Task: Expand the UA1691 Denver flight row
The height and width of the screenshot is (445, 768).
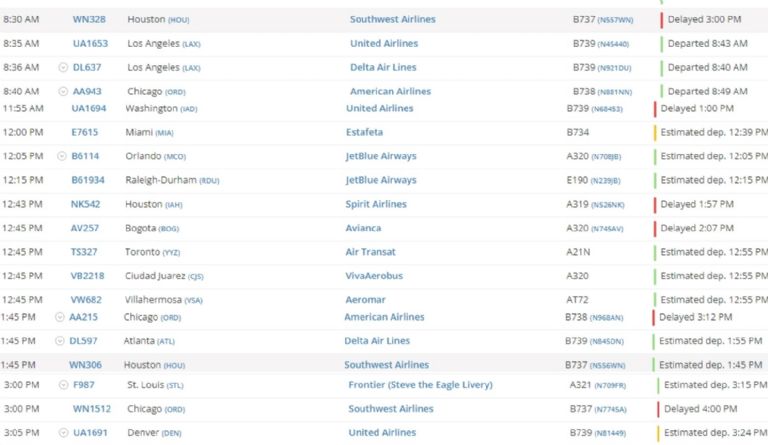Action: pos(63,433)
